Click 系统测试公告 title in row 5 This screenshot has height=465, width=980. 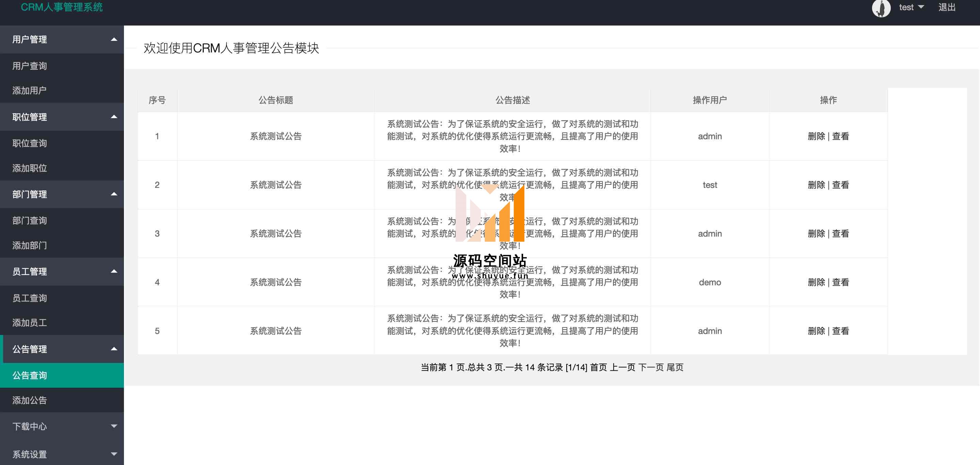[276, 331]
